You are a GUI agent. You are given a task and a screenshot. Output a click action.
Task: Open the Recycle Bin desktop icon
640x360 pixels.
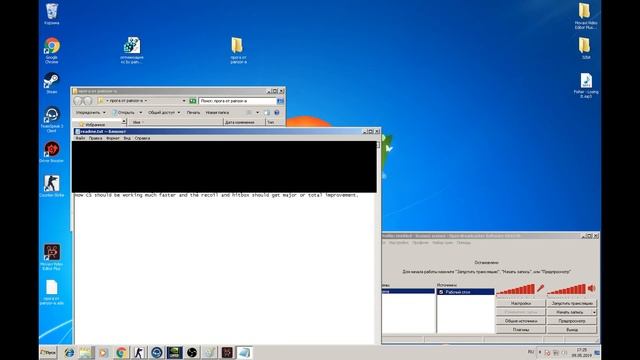[52, 14]
